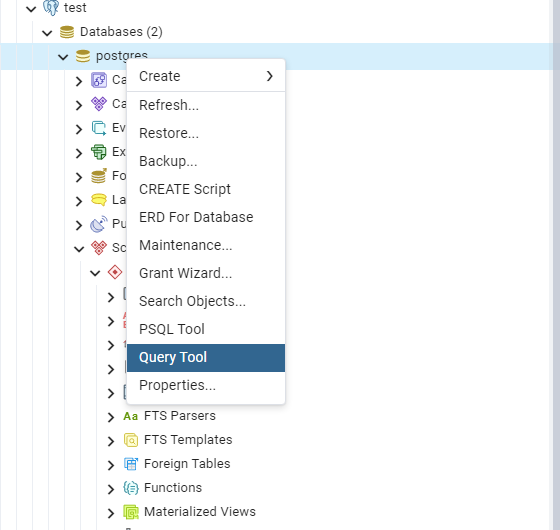Click the red diamond schema icon
The width and height of the screenshot is (560, 530).
coord(115,272)
